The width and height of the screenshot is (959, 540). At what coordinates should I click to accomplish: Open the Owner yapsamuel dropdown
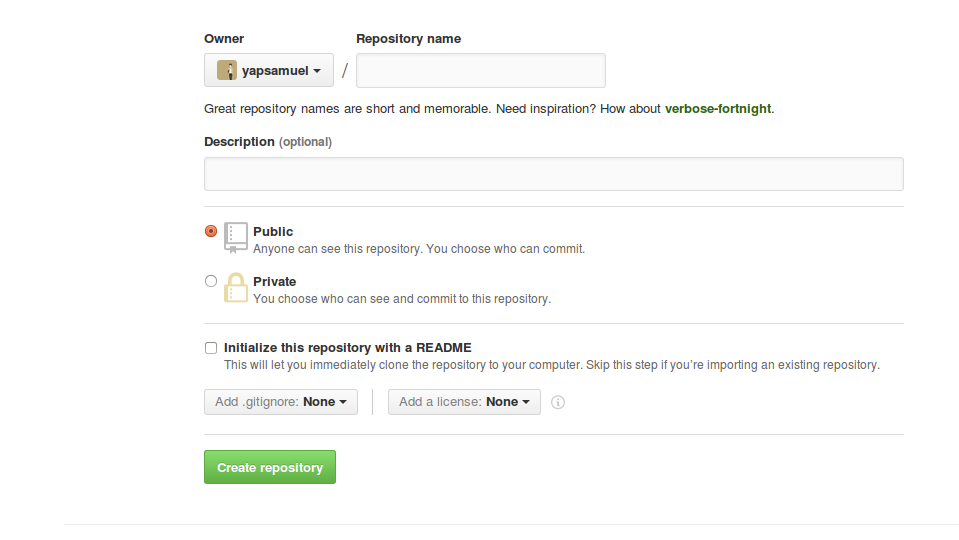coord(269,71)
